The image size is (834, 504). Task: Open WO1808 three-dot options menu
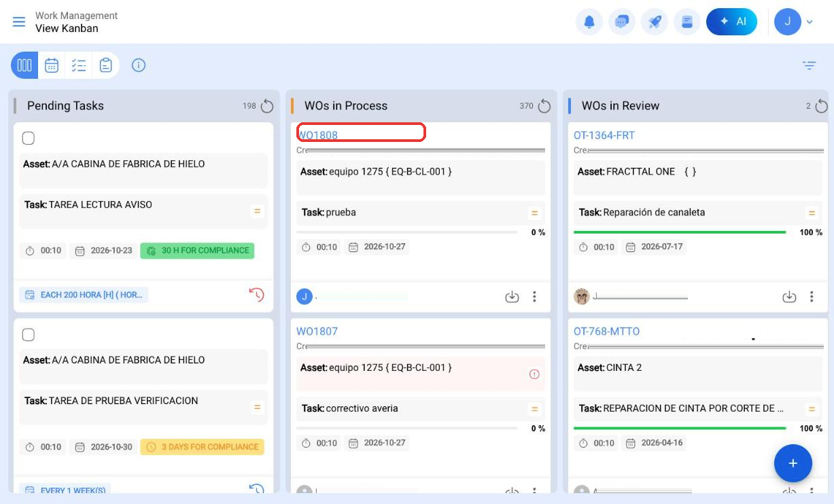[x=534, y=297]
